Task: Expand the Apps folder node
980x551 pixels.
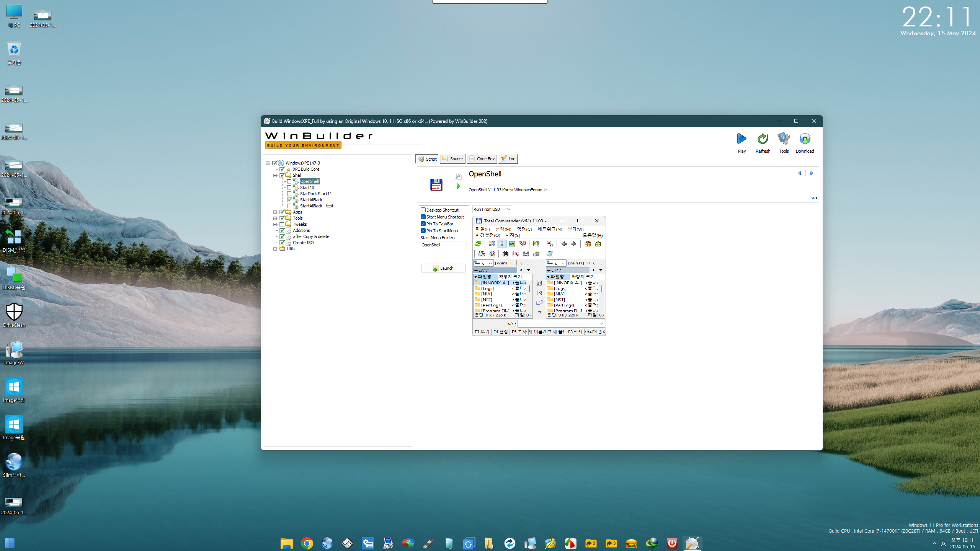Action: [275, 212]
